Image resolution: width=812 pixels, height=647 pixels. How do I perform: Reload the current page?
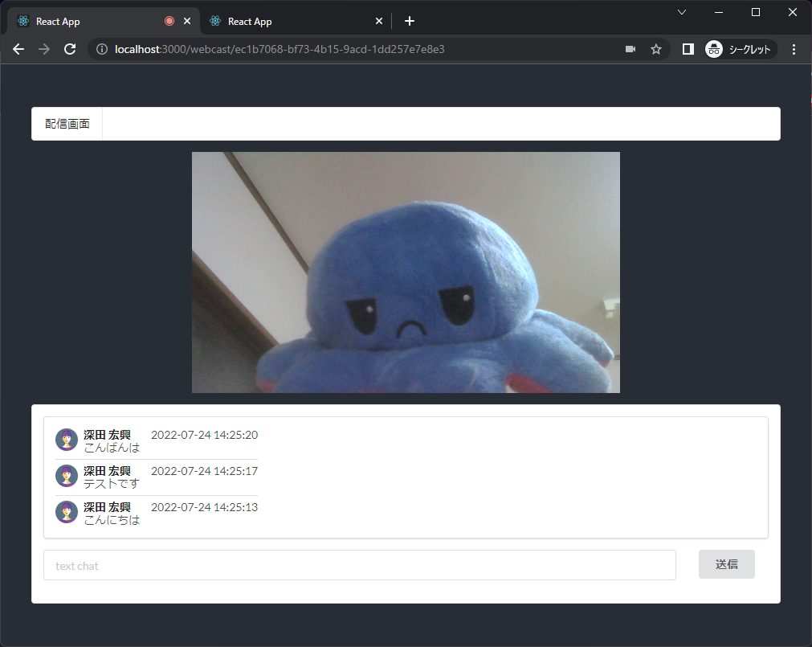click(x=70, y=49)
